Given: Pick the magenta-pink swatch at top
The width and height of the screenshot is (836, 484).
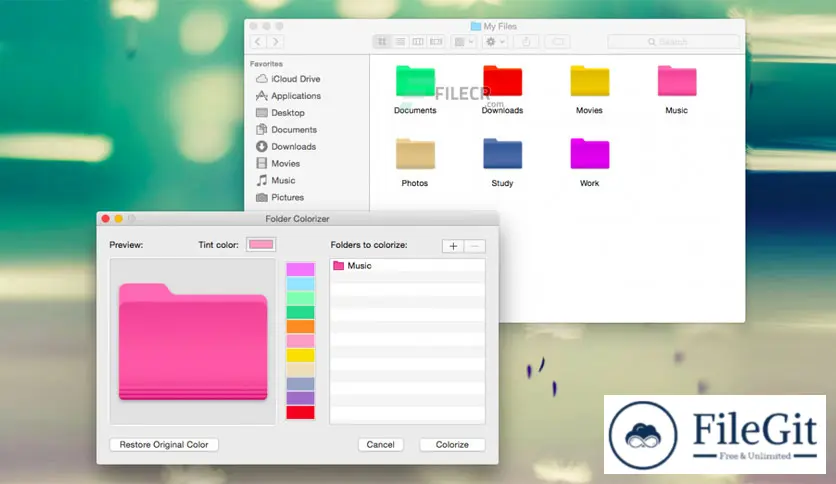Looking at the screenshot, I should pos(300,269).
